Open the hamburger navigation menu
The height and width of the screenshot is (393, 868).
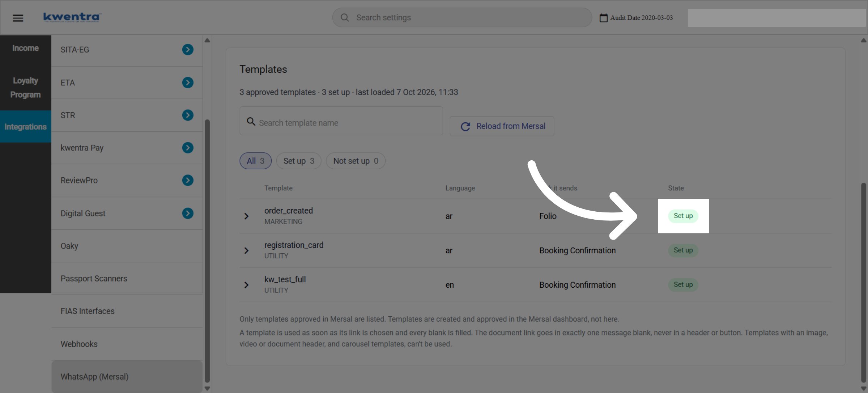click(18, 18)
